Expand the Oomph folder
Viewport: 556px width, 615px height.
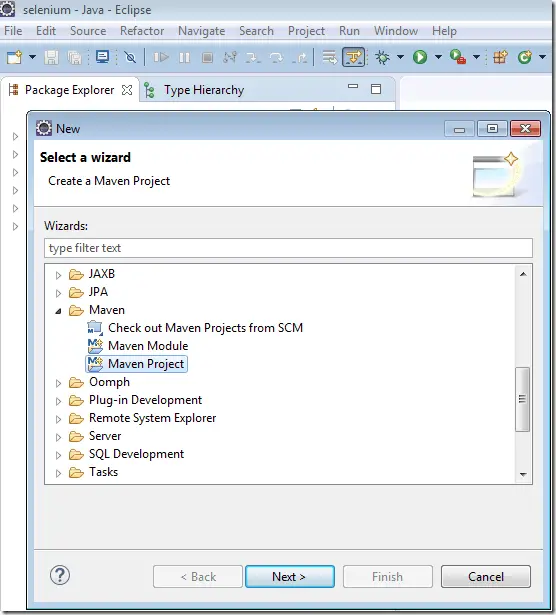[x=58, y=383]
